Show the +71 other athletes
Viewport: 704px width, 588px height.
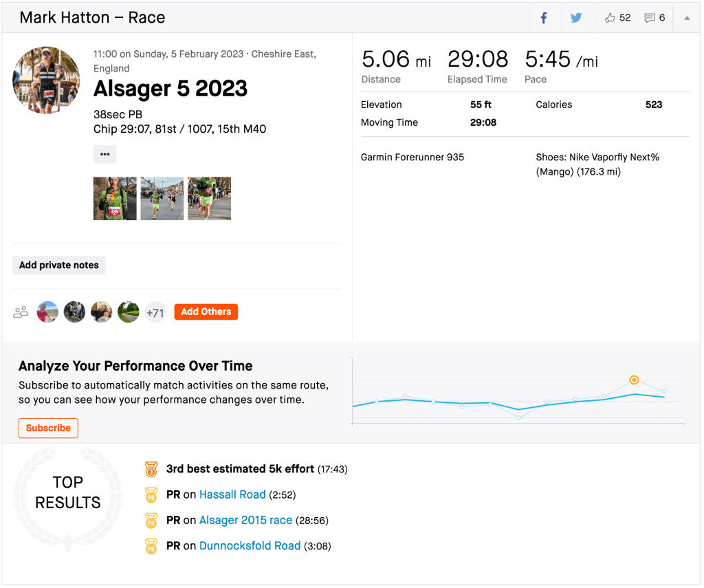[155, 313]
